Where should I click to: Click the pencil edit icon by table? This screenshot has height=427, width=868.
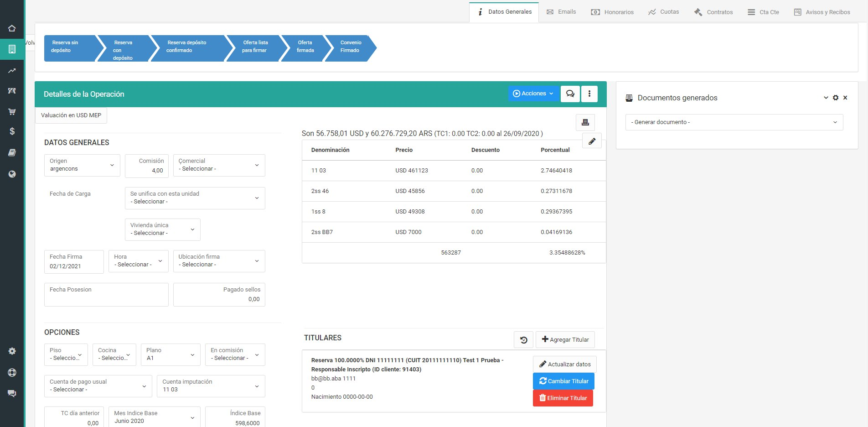click(x=592, y=141)
